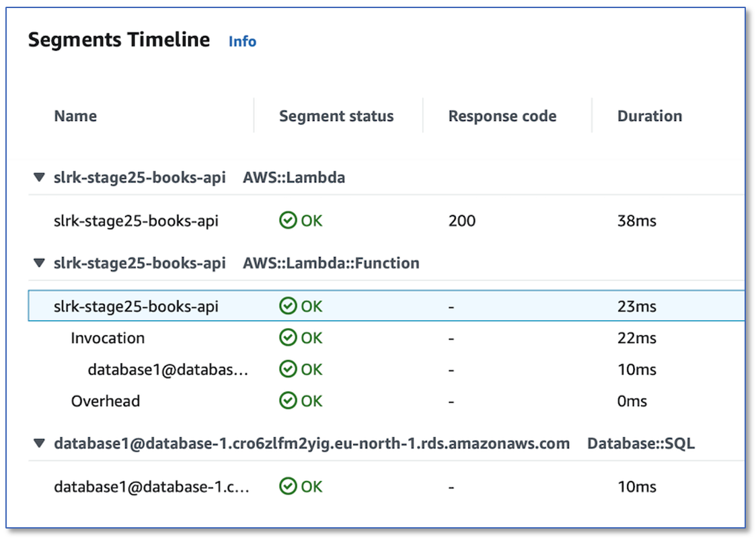
Task: Collapse the slrk-stage25-books-api AWS::Lambda::Function segment
Action: 39,263
